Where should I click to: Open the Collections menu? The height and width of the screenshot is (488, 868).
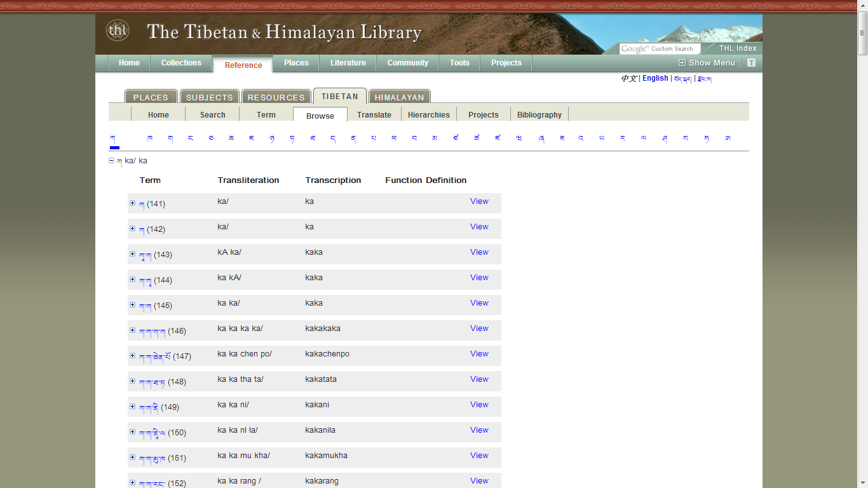coord(181,63)
